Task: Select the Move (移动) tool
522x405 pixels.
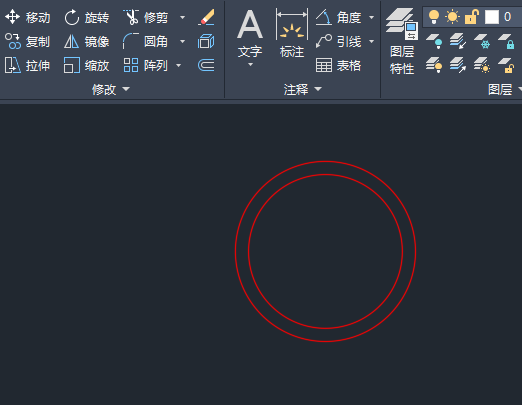Action: click(27, 17)
